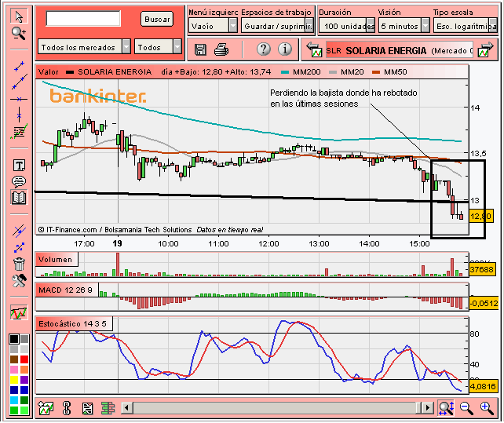Click the save diskette icon
The width and height of the screenshot is (504, 423).
coord(200,49)
